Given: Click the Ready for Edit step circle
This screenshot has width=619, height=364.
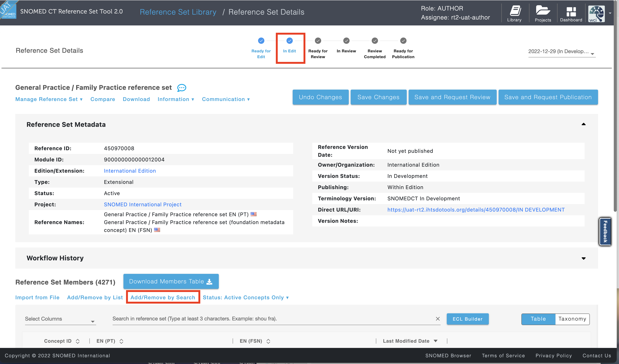Looking at the screenshot, I should (261, 41).
